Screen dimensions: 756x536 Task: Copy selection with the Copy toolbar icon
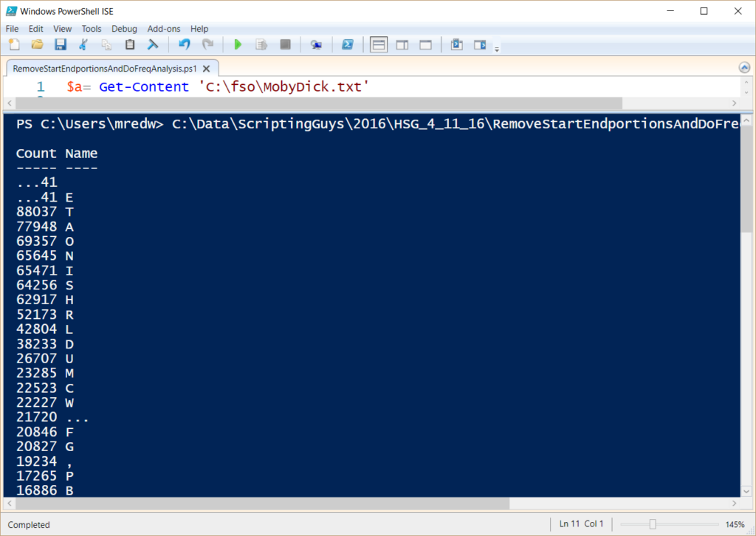106,45
